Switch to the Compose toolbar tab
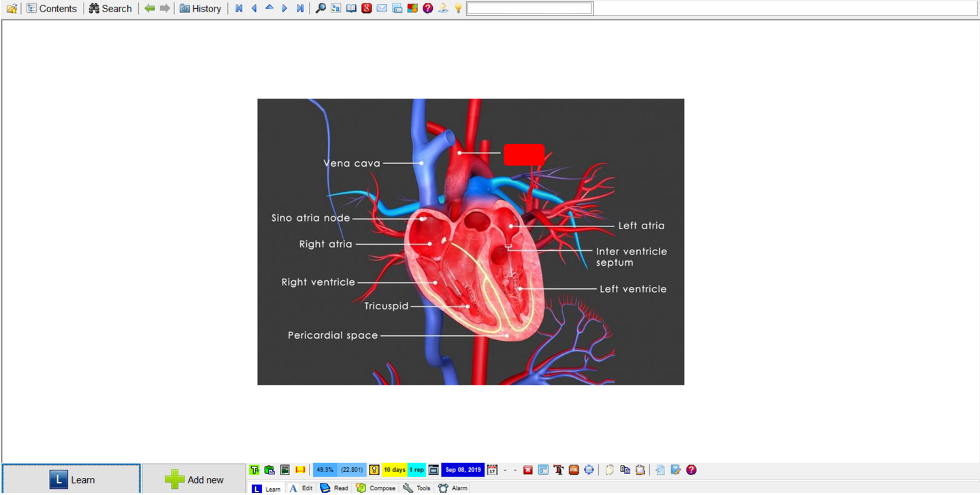The width and height of the screenshot is (980, 495). click(376, 488)
